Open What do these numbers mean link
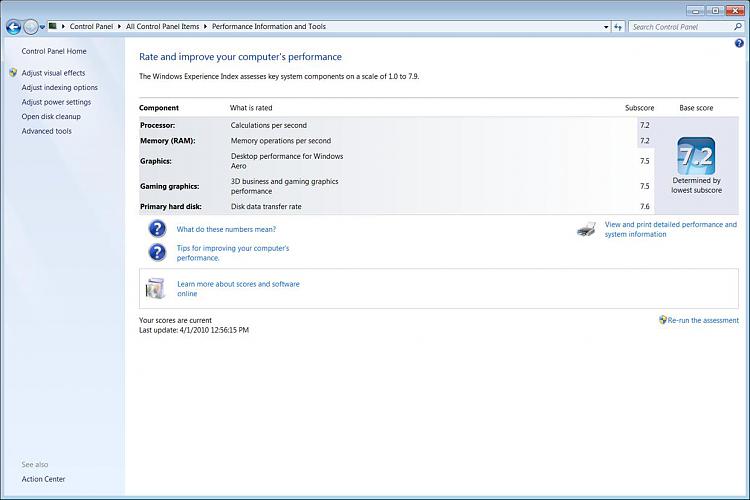This screenshot has height=500, width=750. [226, 229]
